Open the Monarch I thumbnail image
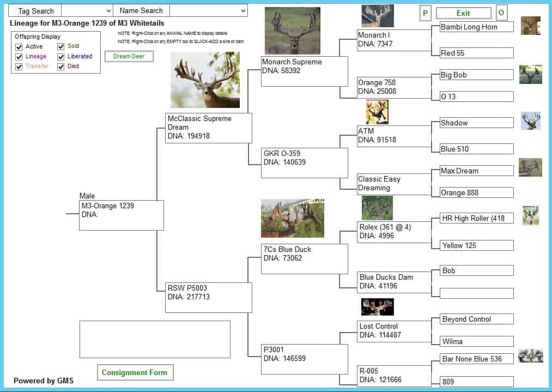 (377, 16)
